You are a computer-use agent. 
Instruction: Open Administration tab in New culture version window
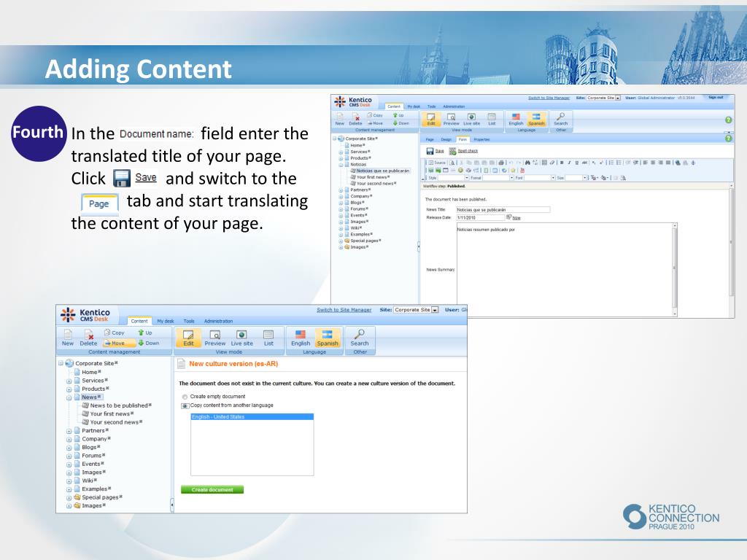click(x=218, y=321)
